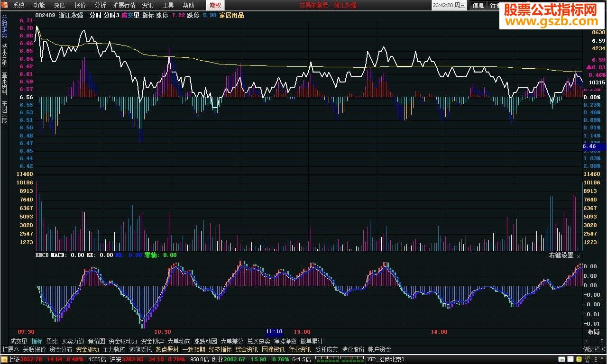The height and width of the screenshot is (364, 607).
Task: Select the 总买总卖 indicator tab
Action: (x=259, y=341)
